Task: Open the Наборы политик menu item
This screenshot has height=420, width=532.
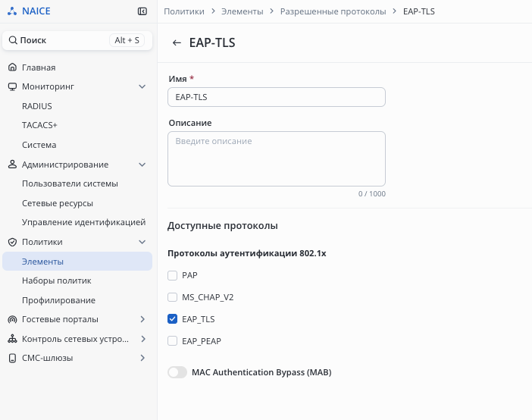Action: [57, 281]
